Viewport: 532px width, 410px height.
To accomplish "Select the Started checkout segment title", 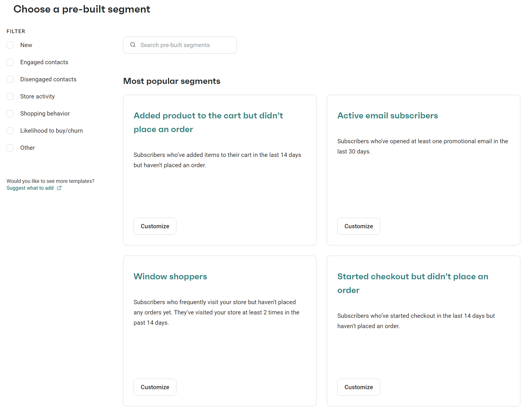I will click(x=412, y=283).
